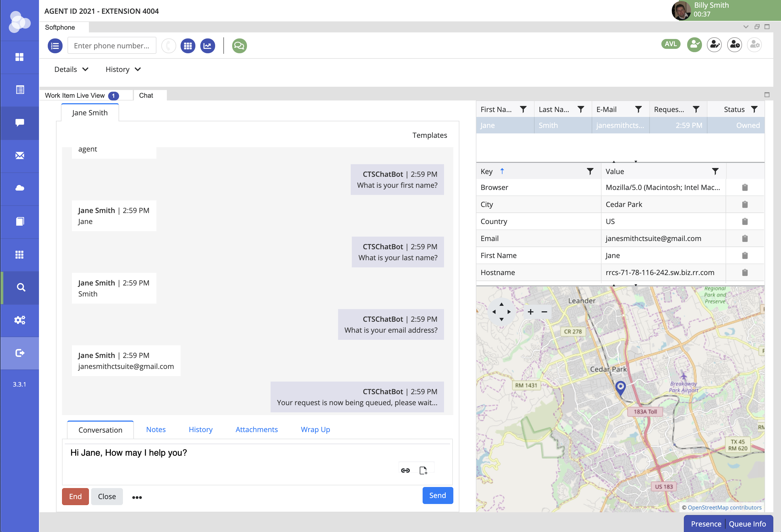The image size is (781, 532).
Task: Zoom in the map with plus control
Action: (x=530, y=312)
